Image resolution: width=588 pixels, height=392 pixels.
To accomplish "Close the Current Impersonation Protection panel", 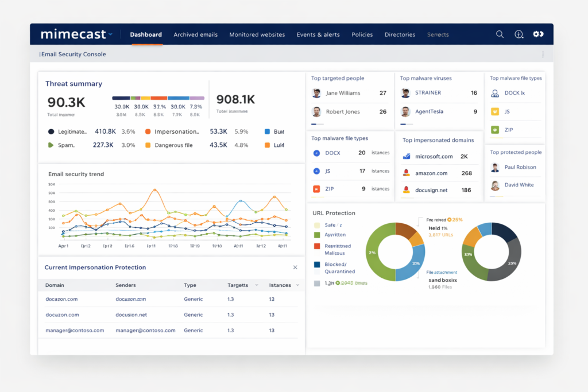I will pyautogui.click(x=295, y=267).
